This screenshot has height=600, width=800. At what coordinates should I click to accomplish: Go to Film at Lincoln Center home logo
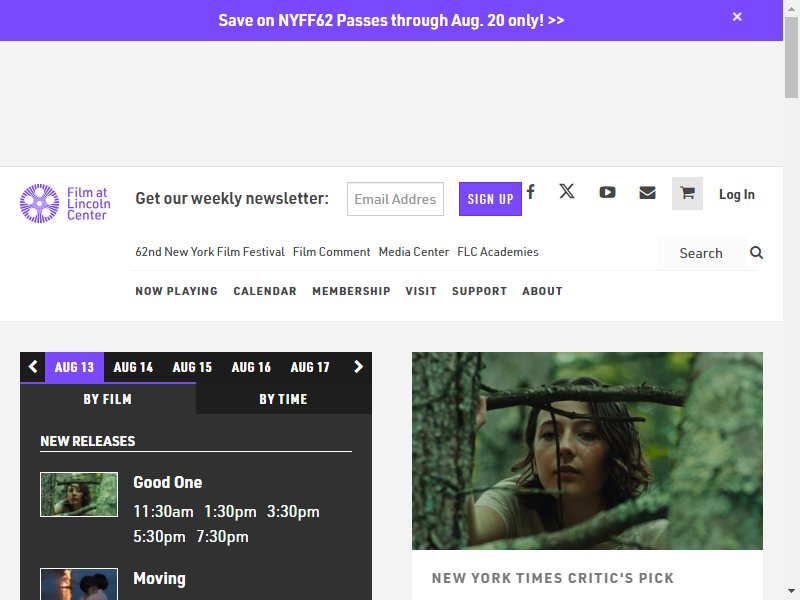coord(65,204)
